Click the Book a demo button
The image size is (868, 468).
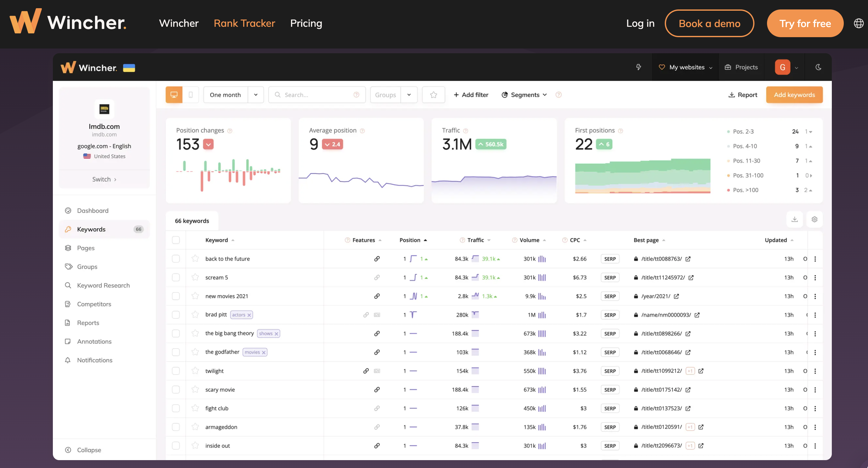tap(709, 23)
